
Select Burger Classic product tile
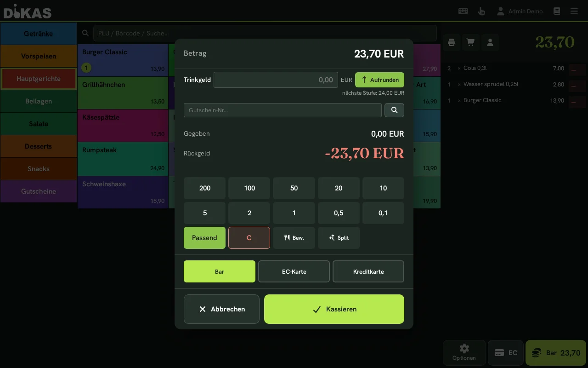click(x=123, y=60)
